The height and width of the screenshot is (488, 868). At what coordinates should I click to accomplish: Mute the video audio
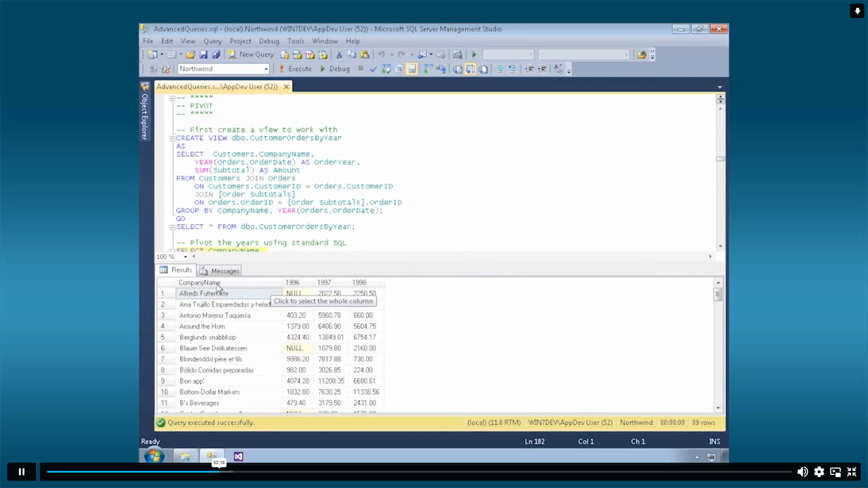click(803, 471)
